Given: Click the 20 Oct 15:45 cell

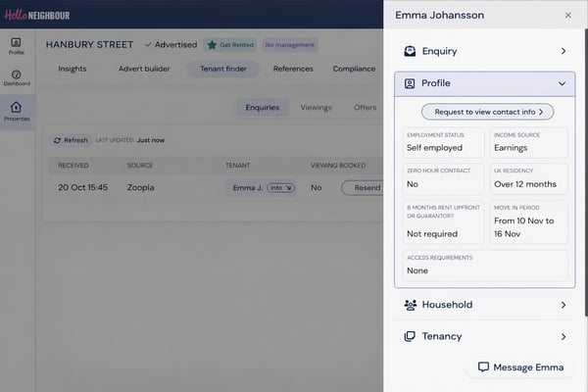Looking at the screenshot, I should coord(83,187).
